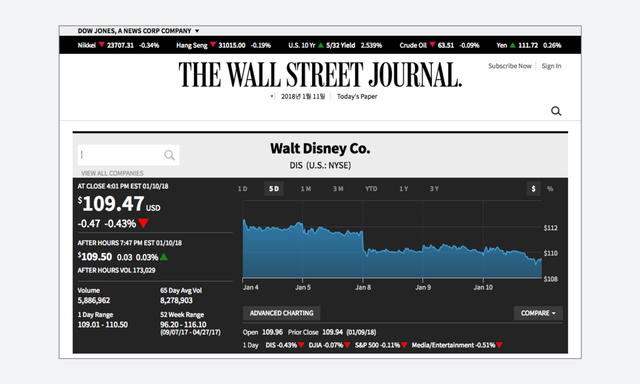This screenshot has width=640, height=384.
Task: Click the Hang Seng ticker quote
Action: 223,45
